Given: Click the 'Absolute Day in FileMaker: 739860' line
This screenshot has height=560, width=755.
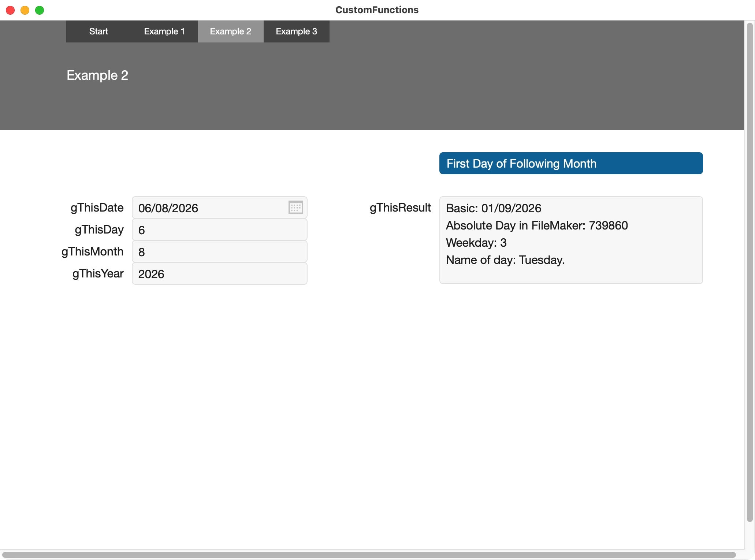Looking at the screenshot, I should (x=537, y=225).
